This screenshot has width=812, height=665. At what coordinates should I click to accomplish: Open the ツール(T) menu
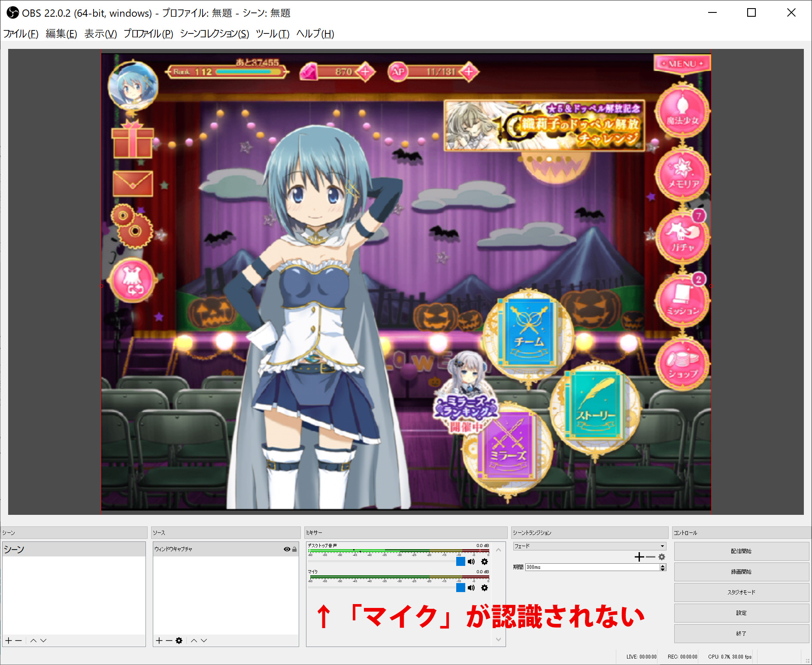[272, 34]
